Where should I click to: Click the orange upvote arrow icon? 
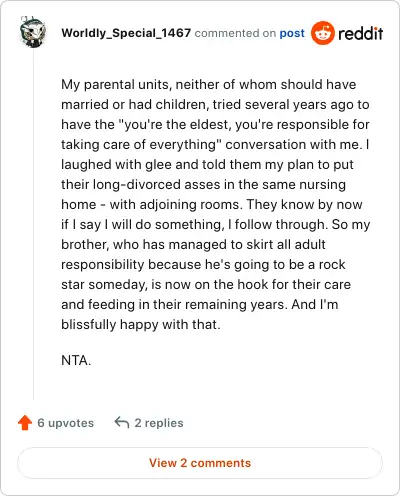25,423
